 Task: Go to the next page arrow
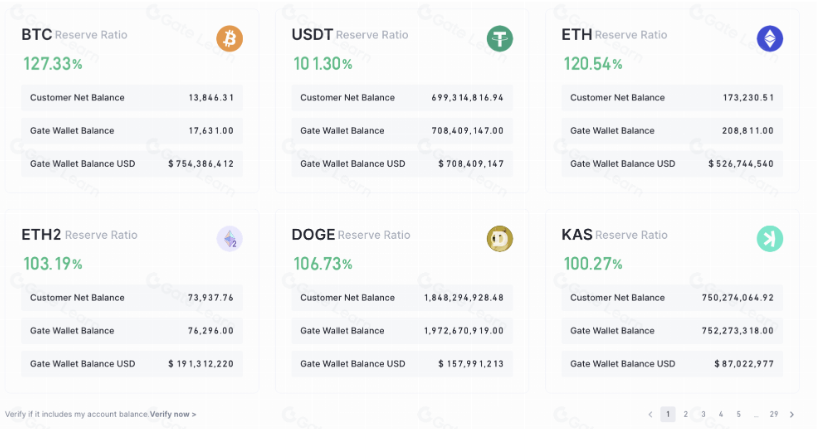(792, 414)
